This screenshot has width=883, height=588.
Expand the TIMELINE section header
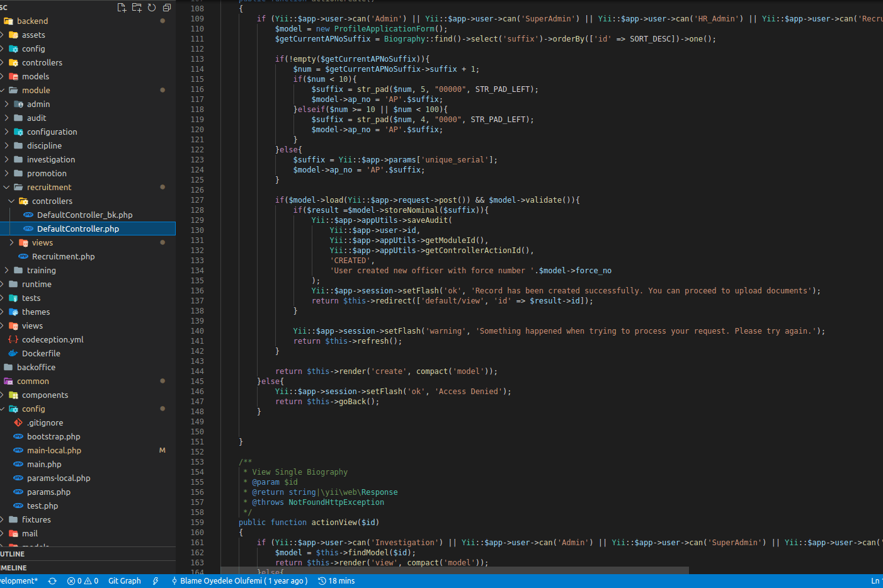tap(88, 568)
